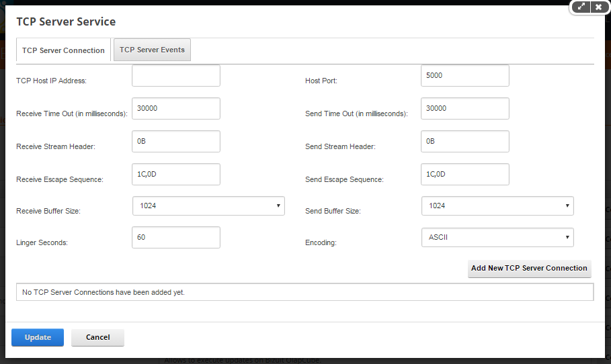The height and width of the screenshot is (364, 611).
Task: Click the blue Update button
Action: click(38, 338)
